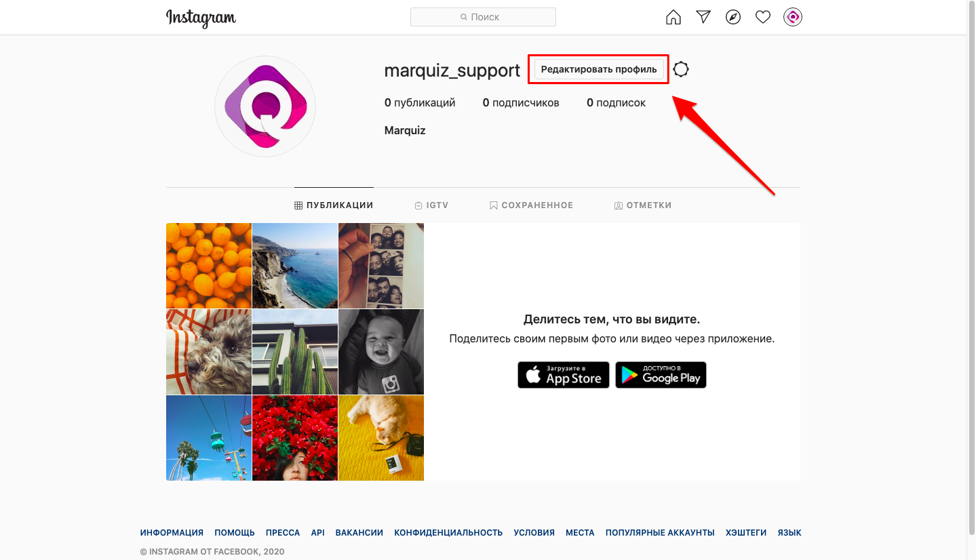Open settings gear next to the Edit Profile button

[681, 69]
